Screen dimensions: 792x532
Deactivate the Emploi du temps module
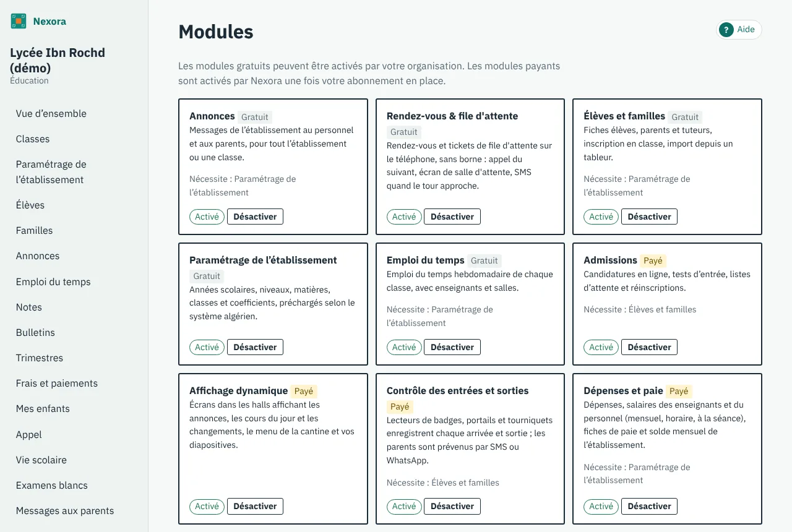(452, 347)
